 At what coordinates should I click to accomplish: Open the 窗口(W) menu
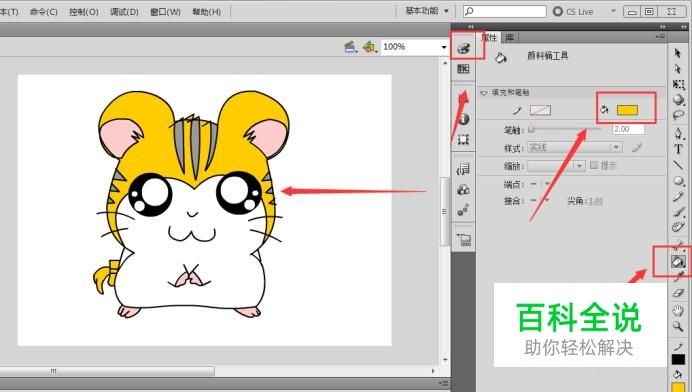click(165, 12)
